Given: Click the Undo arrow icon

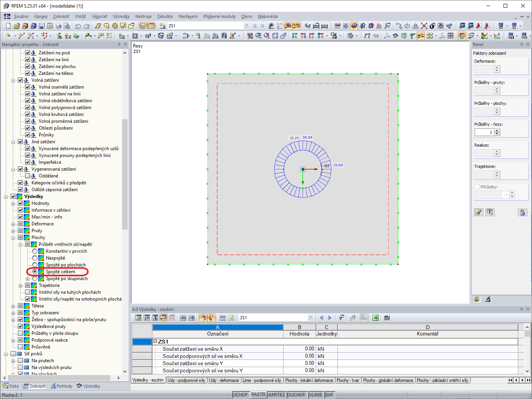Looking at the screenshot, I should [78, 26].
